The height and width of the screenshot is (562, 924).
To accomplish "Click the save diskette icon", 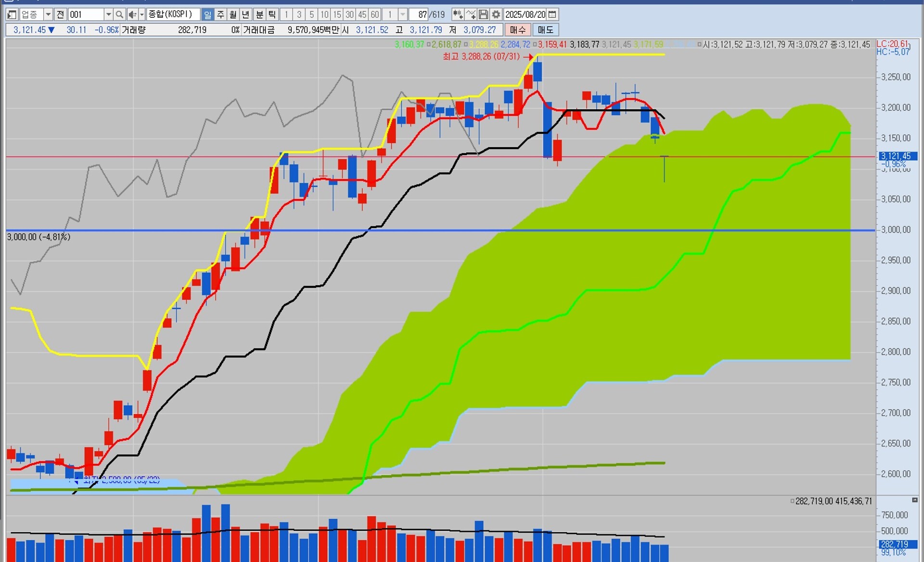I will [x=483, y=14].
